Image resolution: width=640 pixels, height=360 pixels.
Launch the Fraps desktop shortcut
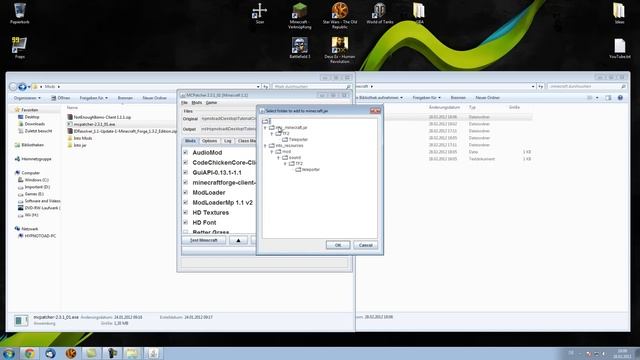(19, 47)
